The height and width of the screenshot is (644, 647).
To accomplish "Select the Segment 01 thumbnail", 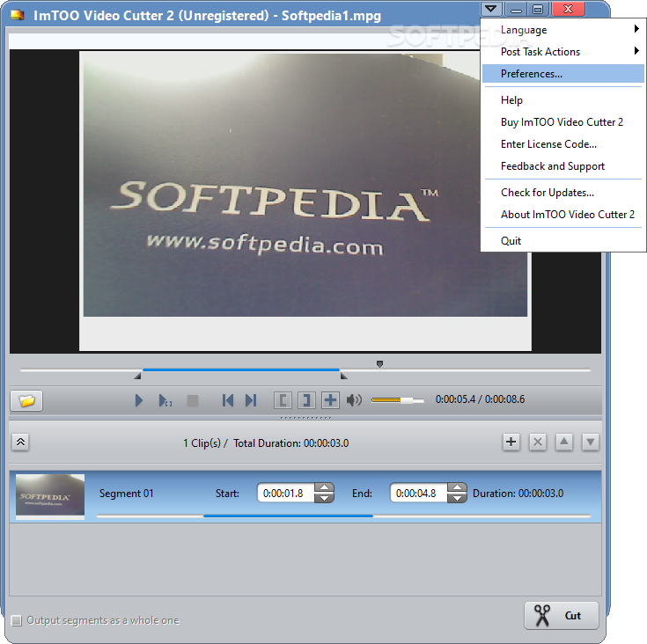I will pyautogui.click(x=50, y=496).
